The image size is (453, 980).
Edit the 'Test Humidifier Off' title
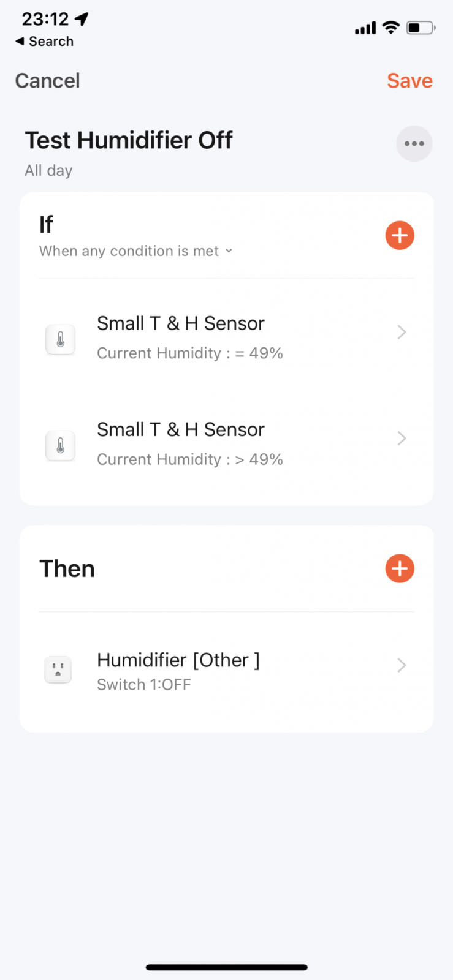(129, 140)
